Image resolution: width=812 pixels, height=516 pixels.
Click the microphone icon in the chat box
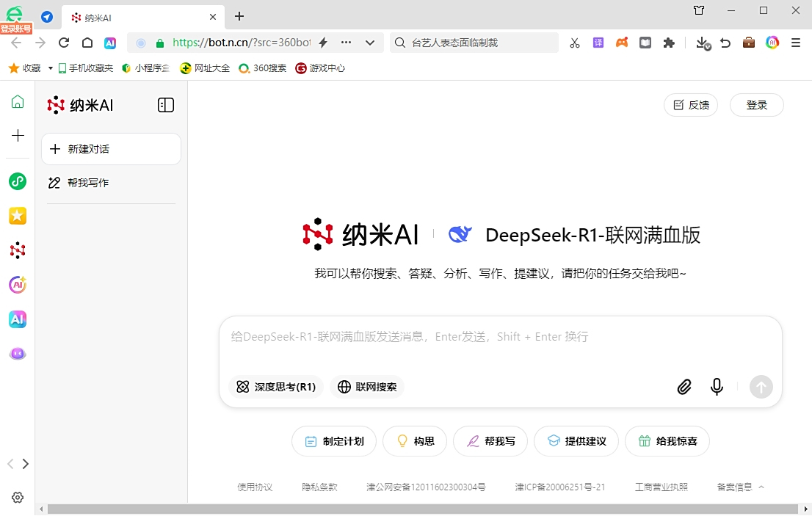(717, 387)
